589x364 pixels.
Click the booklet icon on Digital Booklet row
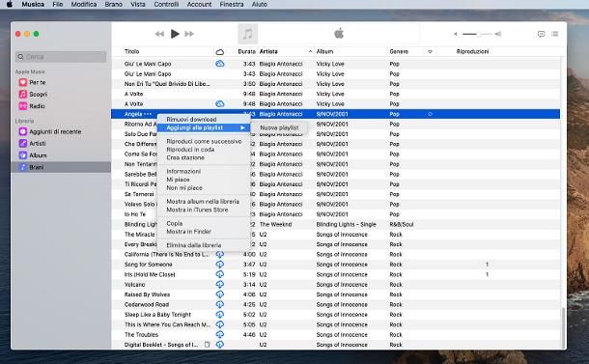(x=207, y=345)
